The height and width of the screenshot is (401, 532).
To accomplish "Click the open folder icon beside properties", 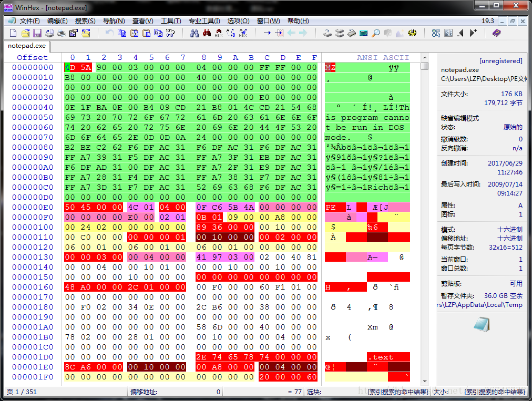I will (x=86, y=33).
